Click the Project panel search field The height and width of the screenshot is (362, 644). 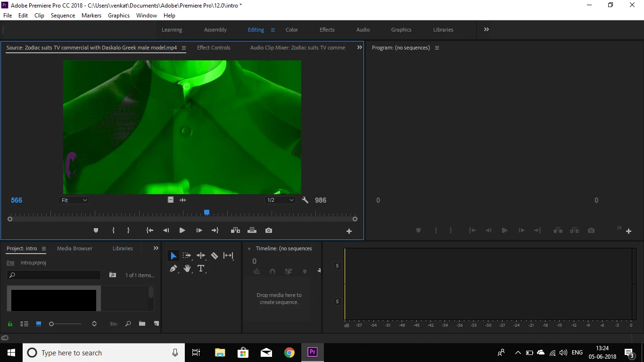pos(54,275)
